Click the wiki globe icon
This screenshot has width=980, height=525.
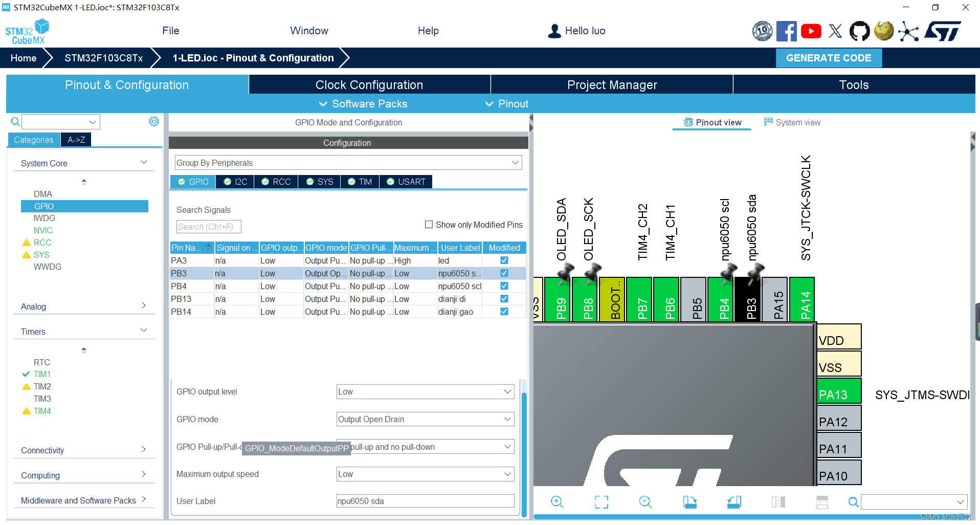884,31
